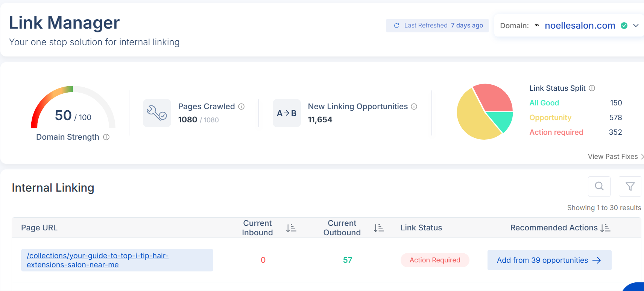This screenshot has width=644, height=291.
Task: Sort by Current Inbound column
Action: click(x=291, y=228)
